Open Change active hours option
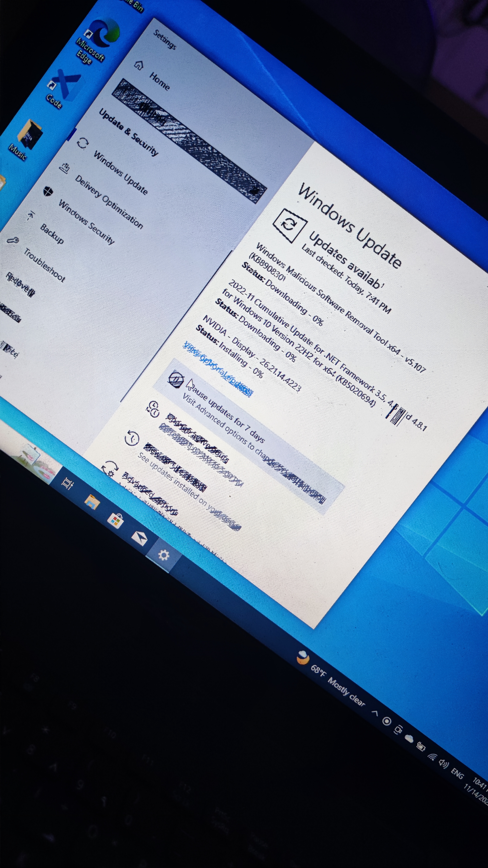Screen dimensions: 488x868 click(x=198, y=438)
